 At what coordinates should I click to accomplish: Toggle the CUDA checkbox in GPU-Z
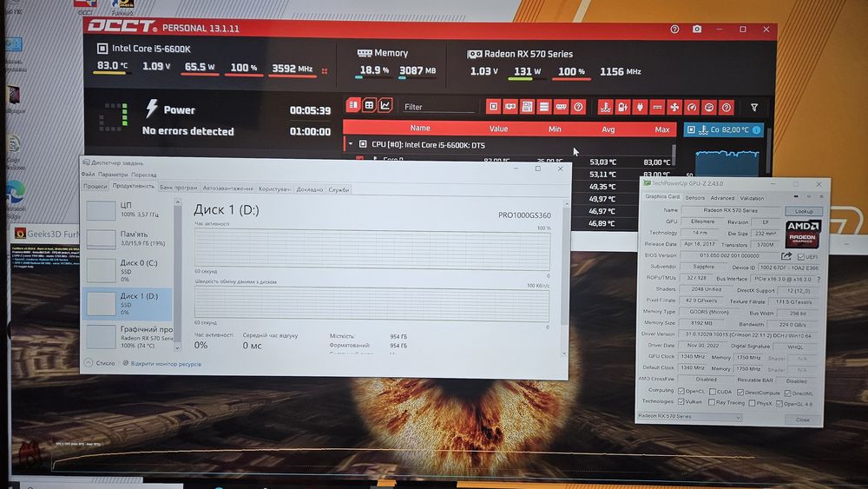click(x=713, y=392)
